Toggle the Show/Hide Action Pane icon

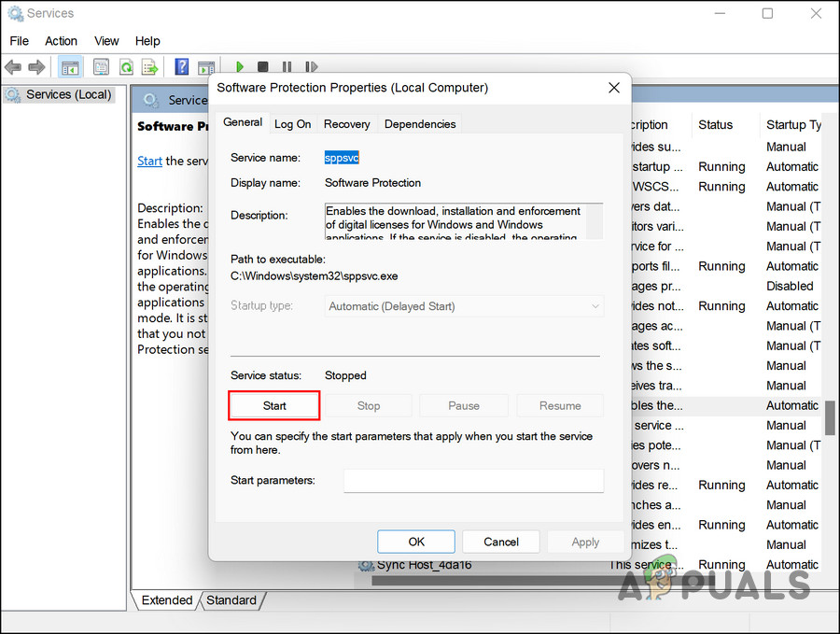(x=205, y=67)
